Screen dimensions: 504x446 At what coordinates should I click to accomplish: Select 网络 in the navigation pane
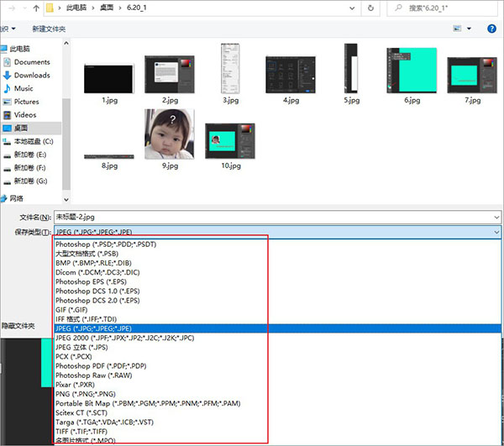click(x=16, y=198)
